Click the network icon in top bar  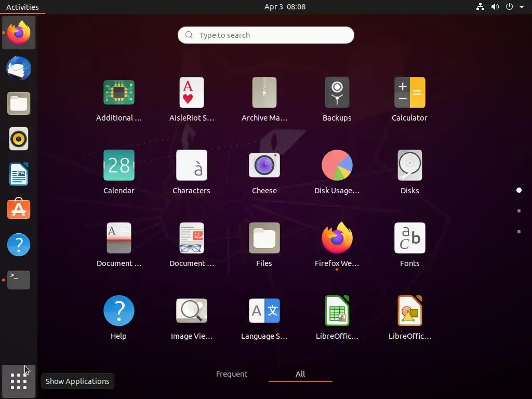pyautogui.click(x=480, y=7)
